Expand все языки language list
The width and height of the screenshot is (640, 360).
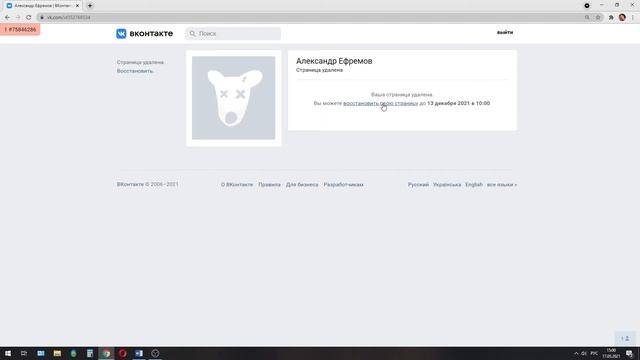(502, 185)
